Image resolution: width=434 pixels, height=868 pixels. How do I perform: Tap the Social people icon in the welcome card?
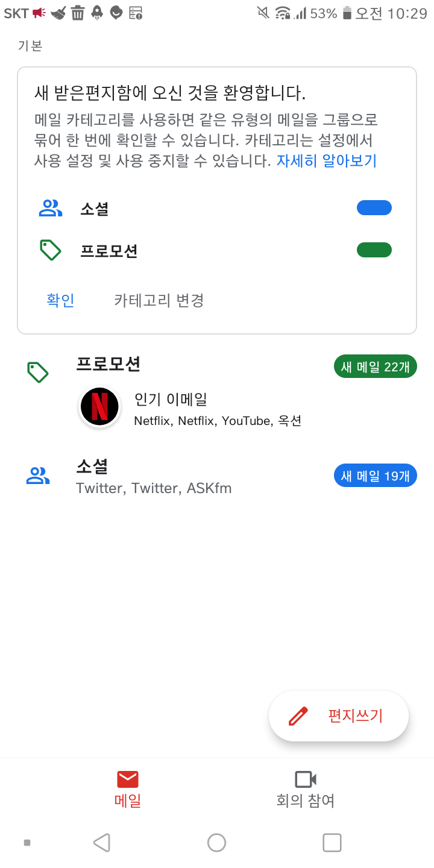click(x=51, y=208)
